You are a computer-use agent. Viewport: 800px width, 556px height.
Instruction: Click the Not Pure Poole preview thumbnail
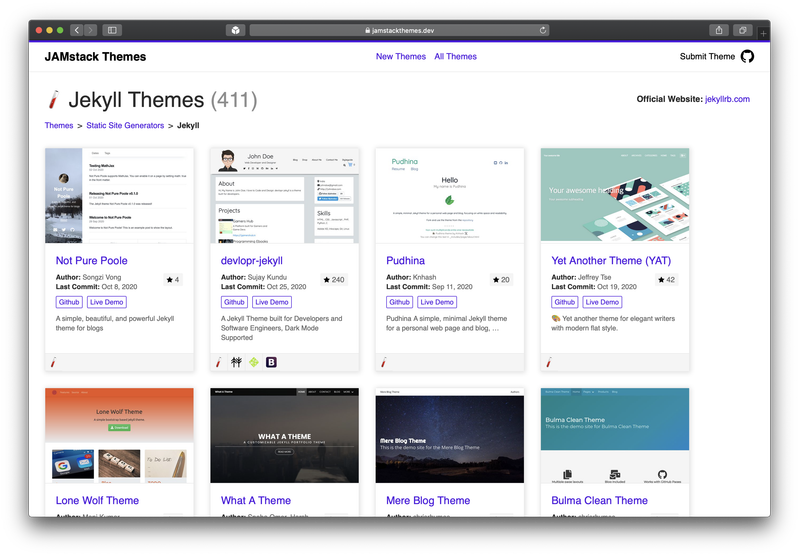pyautogui.click(x=119, y=195)
